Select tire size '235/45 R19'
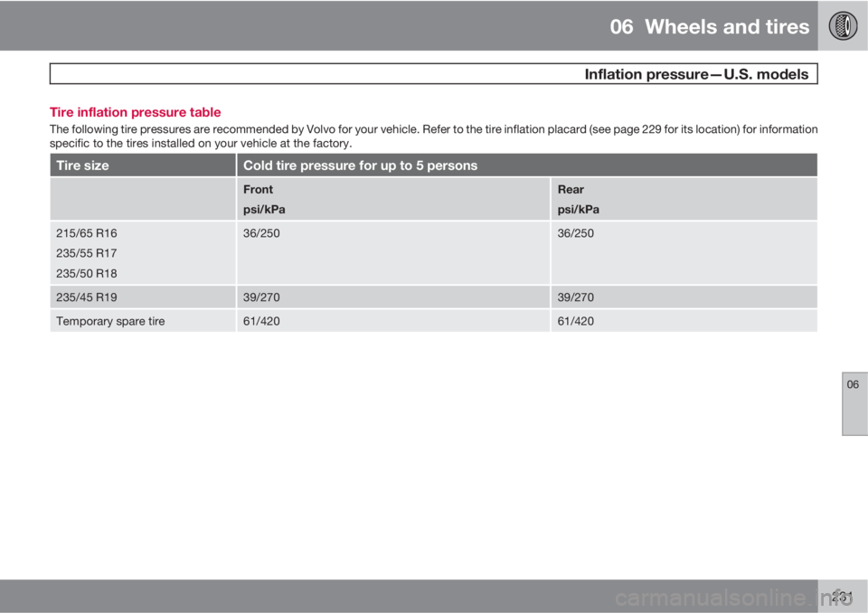Screen dimensions: 868x613 click(x=87, y=297)
